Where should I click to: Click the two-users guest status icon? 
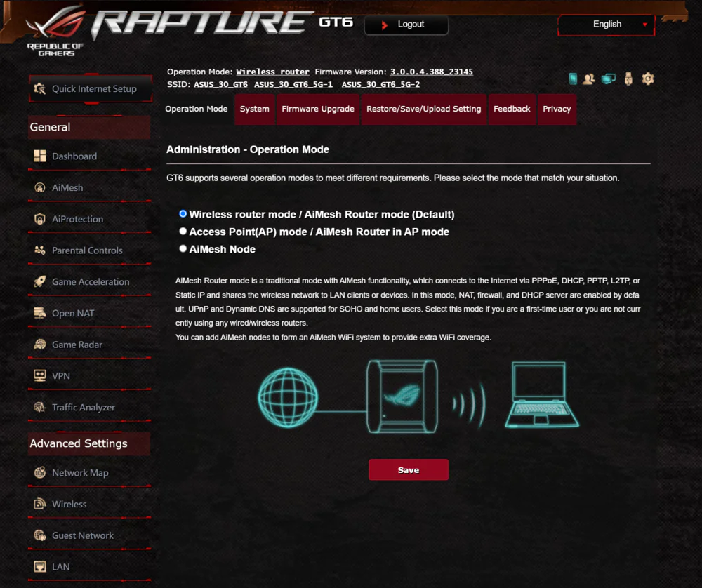(x=589, y=79)
